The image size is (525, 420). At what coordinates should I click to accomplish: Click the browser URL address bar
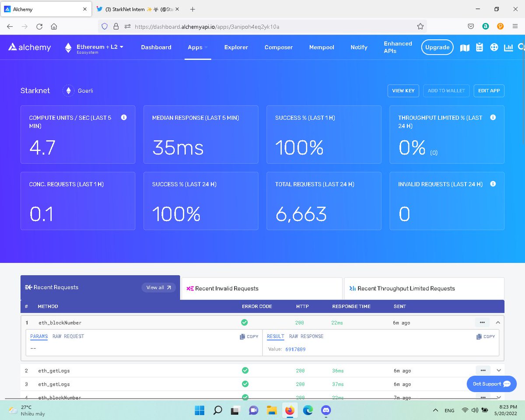[262, 26]
